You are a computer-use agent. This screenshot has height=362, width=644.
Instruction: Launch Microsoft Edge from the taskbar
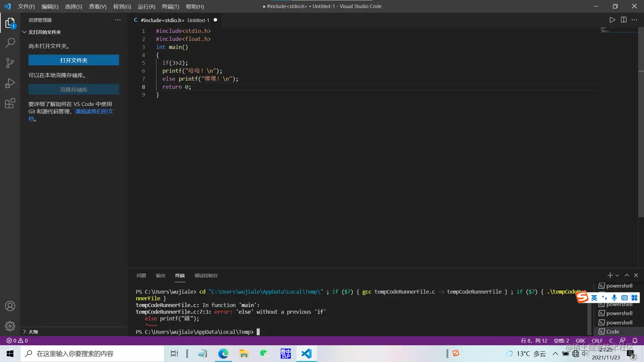click(x=223, y=353)
